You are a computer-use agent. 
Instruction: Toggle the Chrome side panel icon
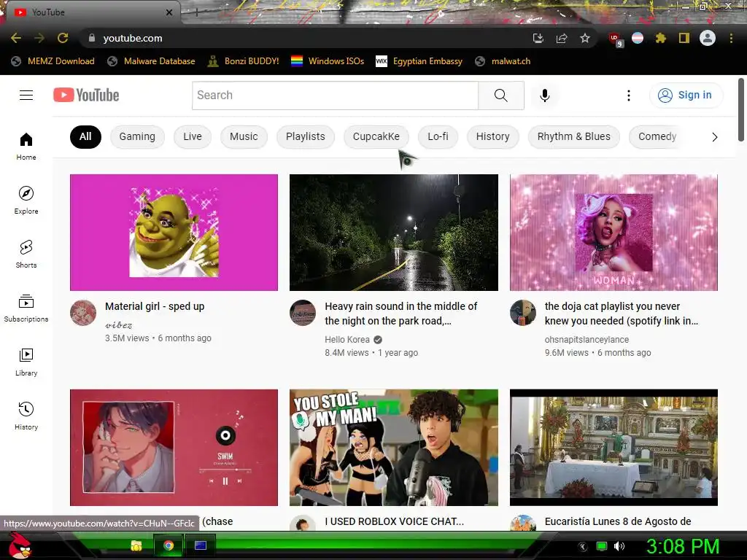[684, 38]
